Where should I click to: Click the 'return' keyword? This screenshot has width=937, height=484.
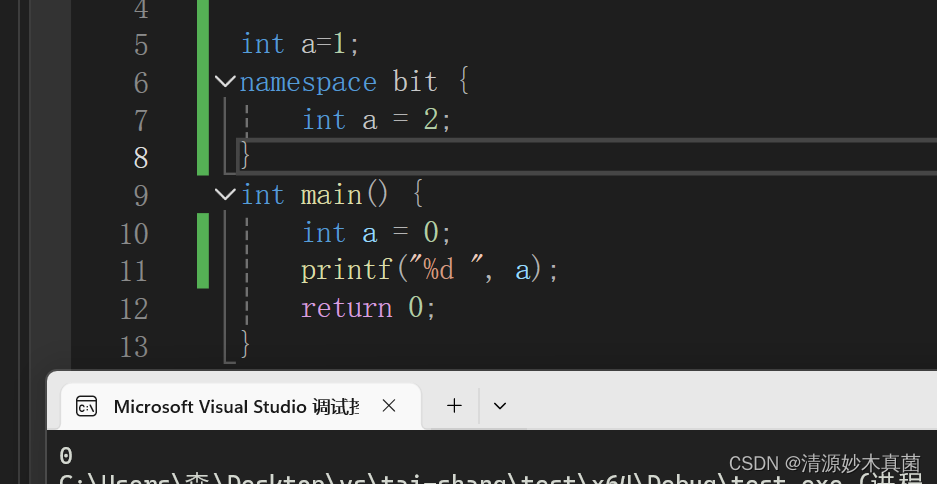click(347, 308)
